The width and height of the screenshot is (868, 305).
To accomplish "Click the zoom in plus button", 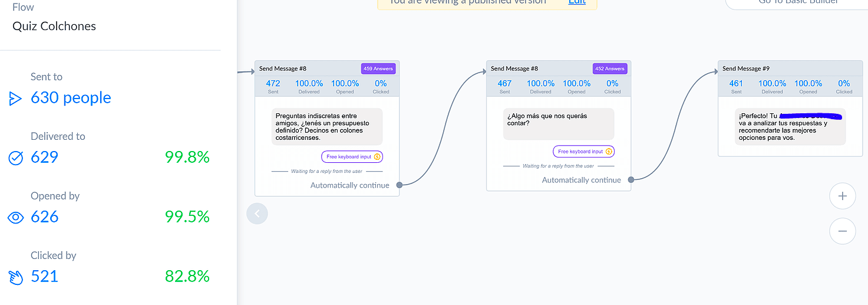I will coord(842,196).
